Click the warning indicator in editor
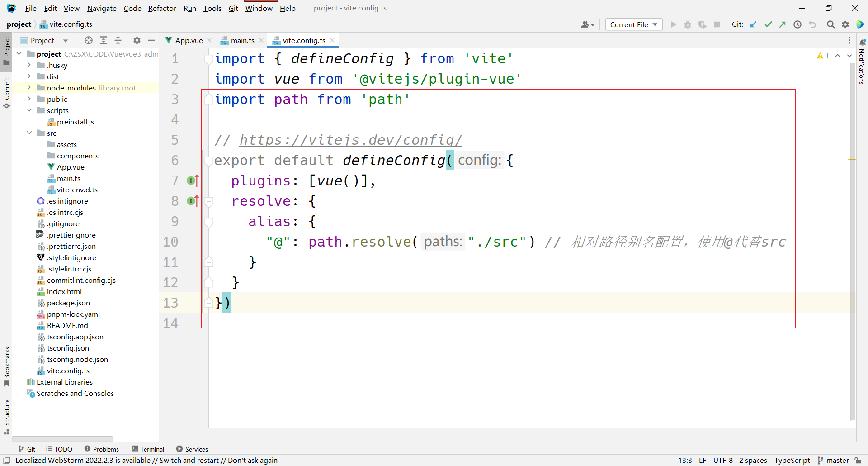Image resolution: width=868 pixels, height=466 pixels. (x=823, y=56)
